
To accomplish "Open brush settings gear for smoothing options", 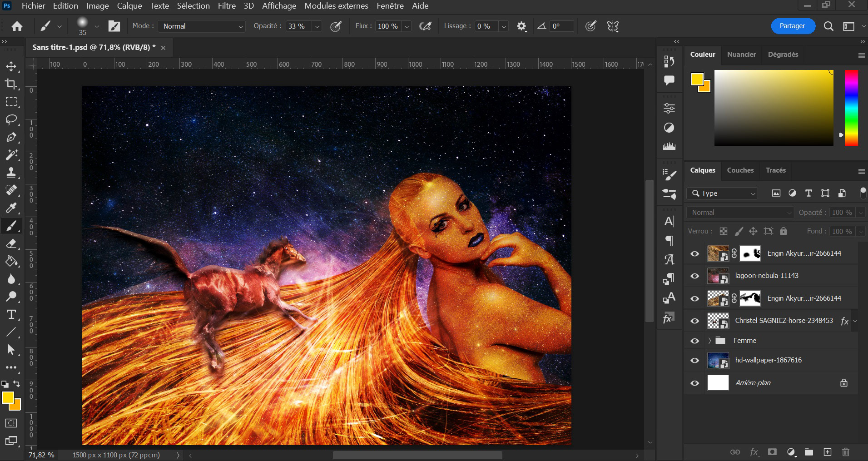I will (521, 26).
